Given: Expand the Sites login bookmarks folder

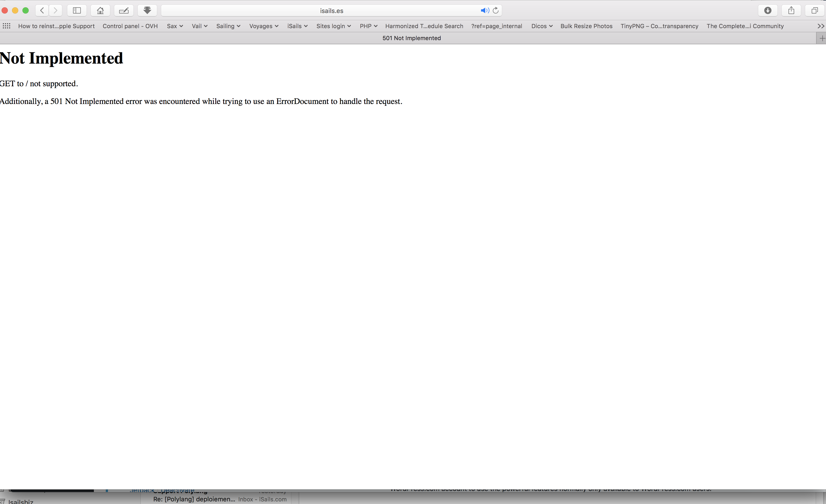Looking at the screenshot, I should click(333, 26).
